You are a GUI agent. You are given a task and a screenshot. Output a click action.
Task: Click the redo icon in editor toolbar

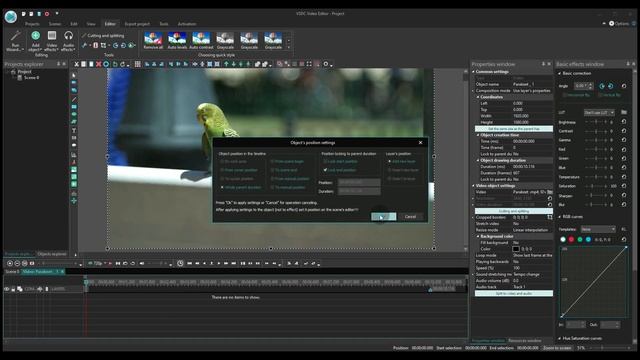click(x=122, y=64)
